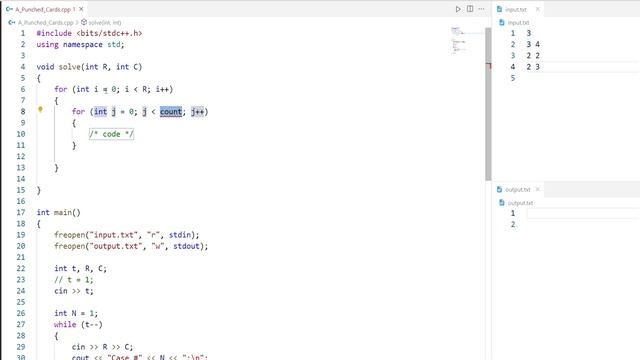
Task: Click A_Punched_Cards.cpp in the breadcrumb
Action: pyautogui.click(x=45, y=22)
